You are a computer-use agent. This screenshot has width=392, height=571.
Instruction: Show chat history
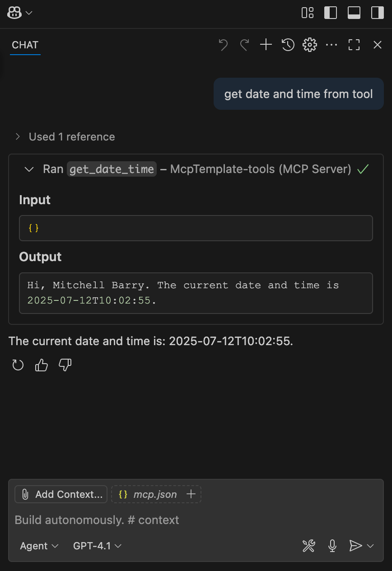(x=288, y=45)
